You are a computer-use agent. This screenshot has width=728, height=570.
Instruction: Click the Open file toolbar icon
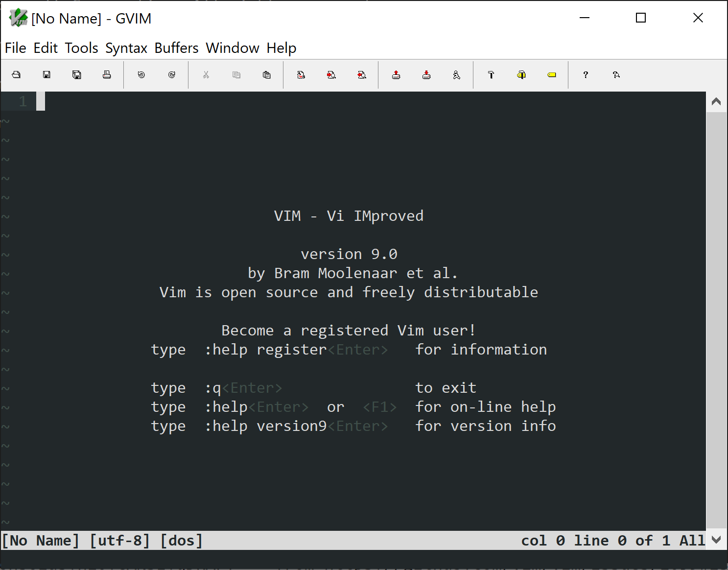(x=16, y=75)
